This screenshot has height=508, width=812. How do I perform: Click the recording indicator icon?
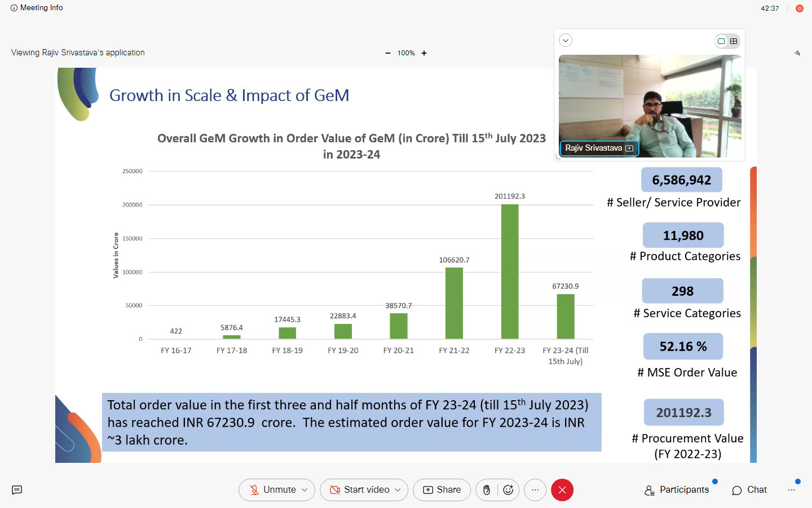(x=799, y=8)
